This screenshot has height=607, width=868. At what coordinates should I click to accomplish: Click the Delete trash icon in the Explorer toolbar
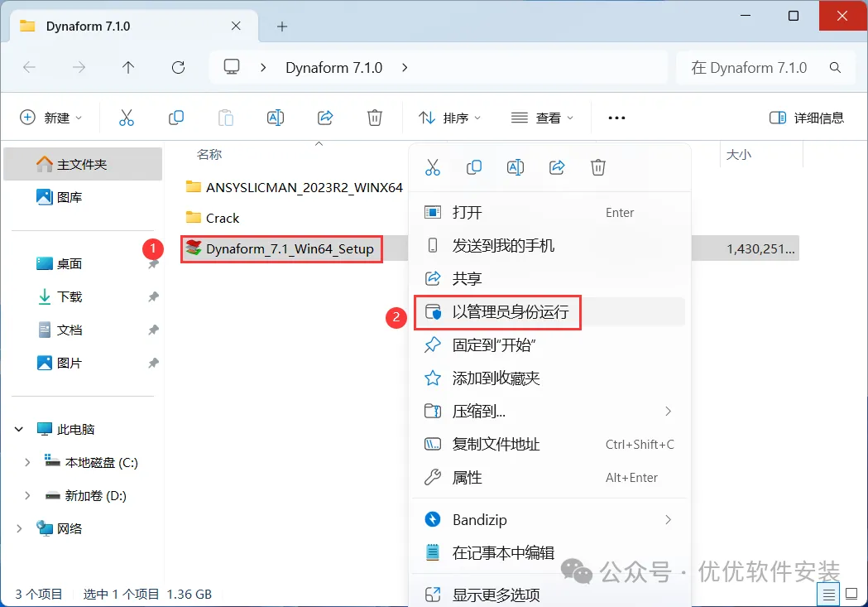coord(375,118)
